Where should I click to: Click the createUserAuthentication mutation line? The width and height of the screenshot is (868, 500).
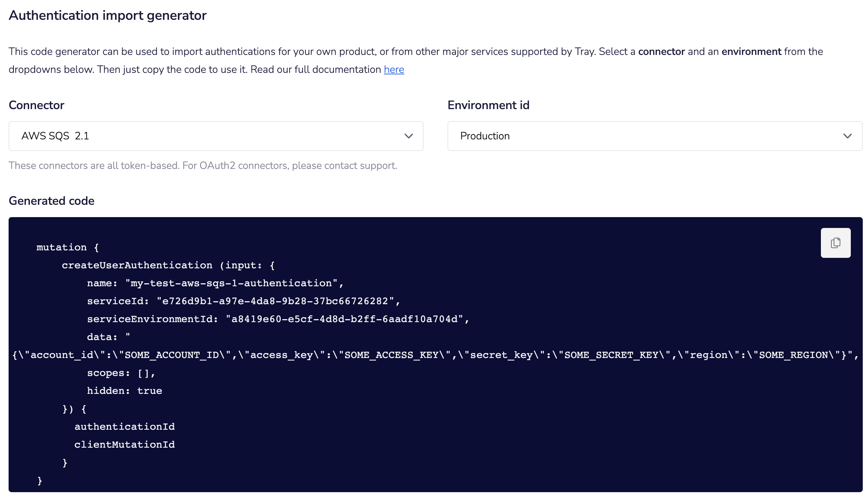pyautogui.click(x=137, y=265)
